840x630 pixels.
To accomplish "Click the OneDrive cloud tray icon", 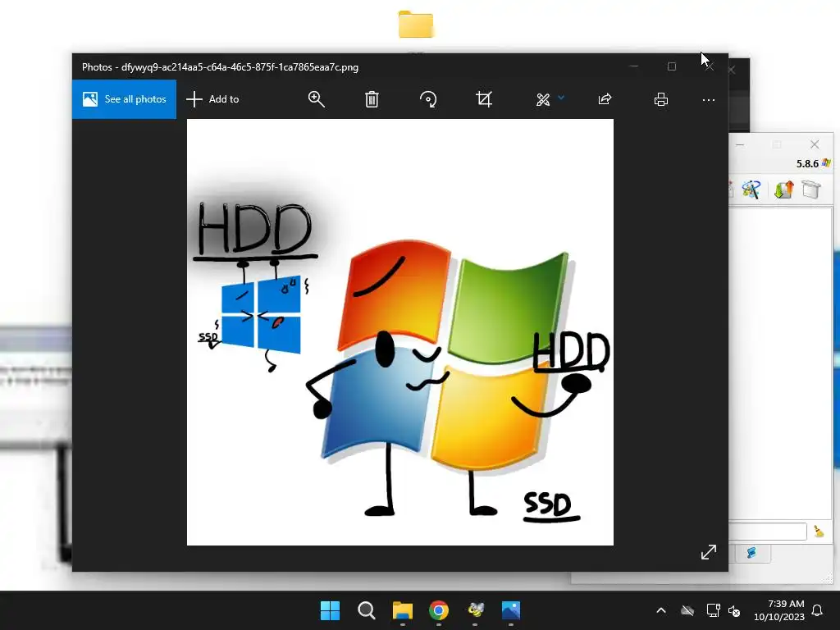I will (x=687, y=610).
